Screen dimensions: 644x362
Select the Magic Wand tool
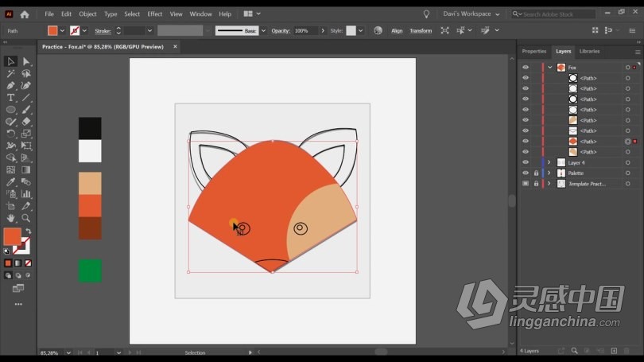[10, 73]
